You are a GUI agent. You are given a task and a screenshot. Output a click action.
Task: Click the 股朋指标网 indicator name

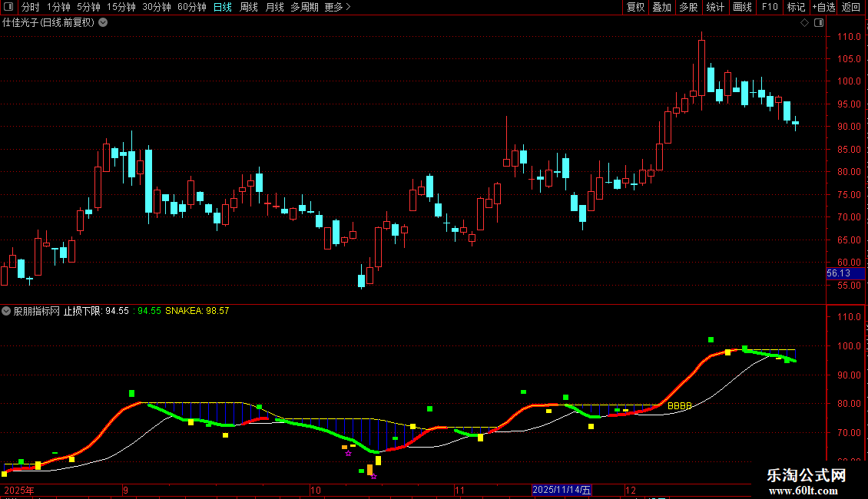coord(37,311)
